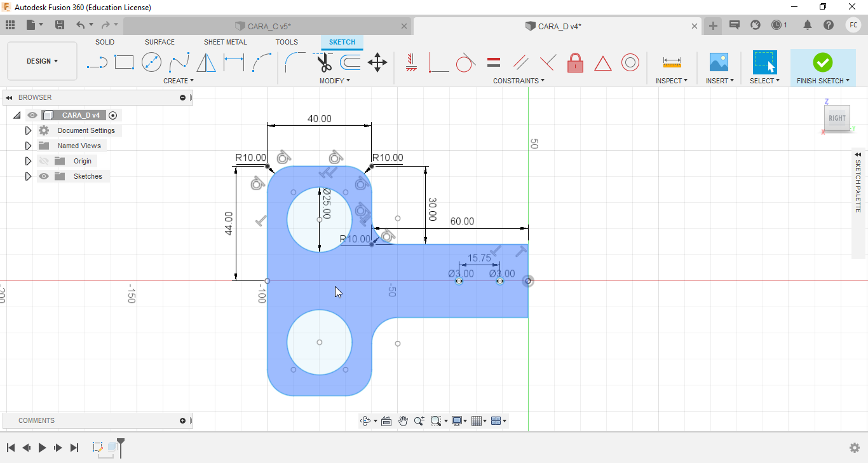This screenshot has height=463, width=868.
Task: Expand the Sketches folder node
Action: click(28, 176)
